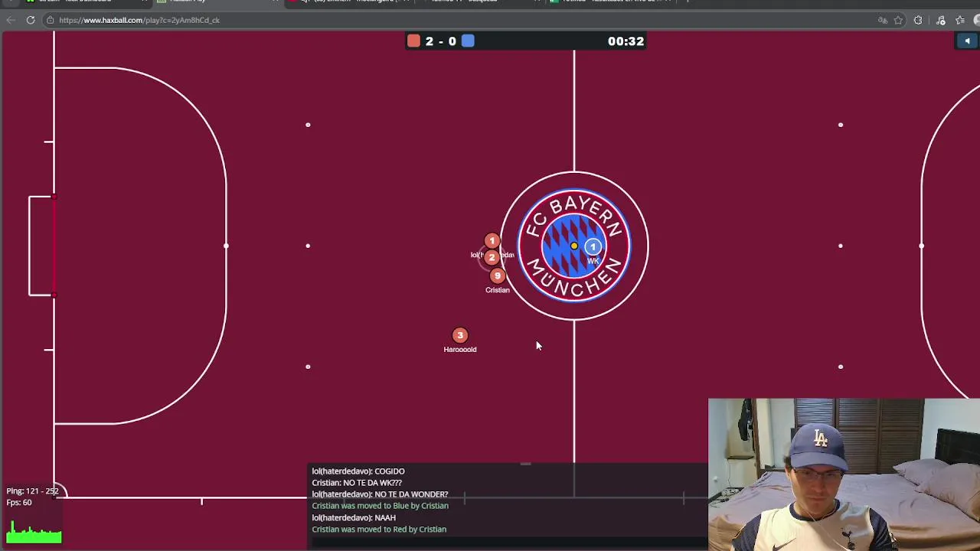View site information lock icon
The image size is (980, 551).
click(51, 20)
